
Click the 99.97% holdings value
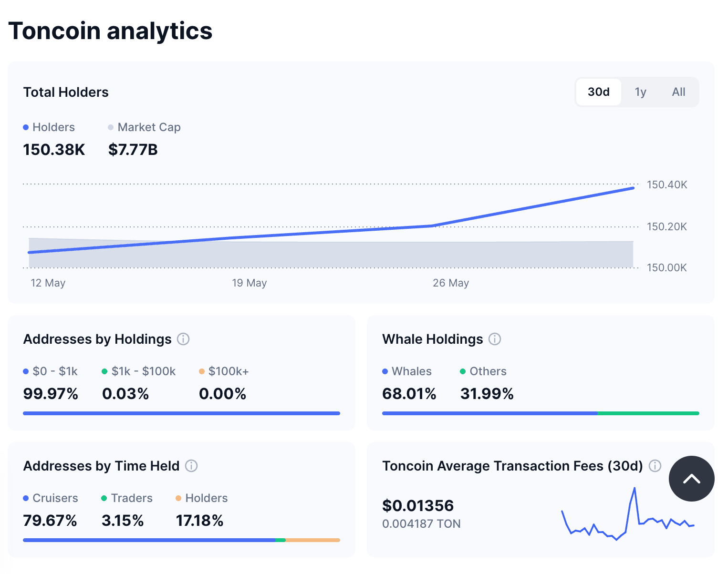pos(51,394)
